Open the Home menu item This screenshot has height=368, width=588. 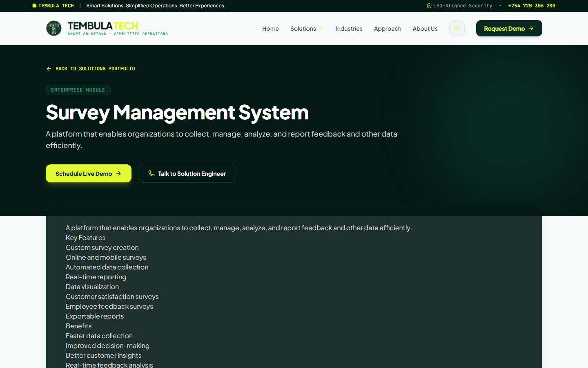click(x=270, y=29)
